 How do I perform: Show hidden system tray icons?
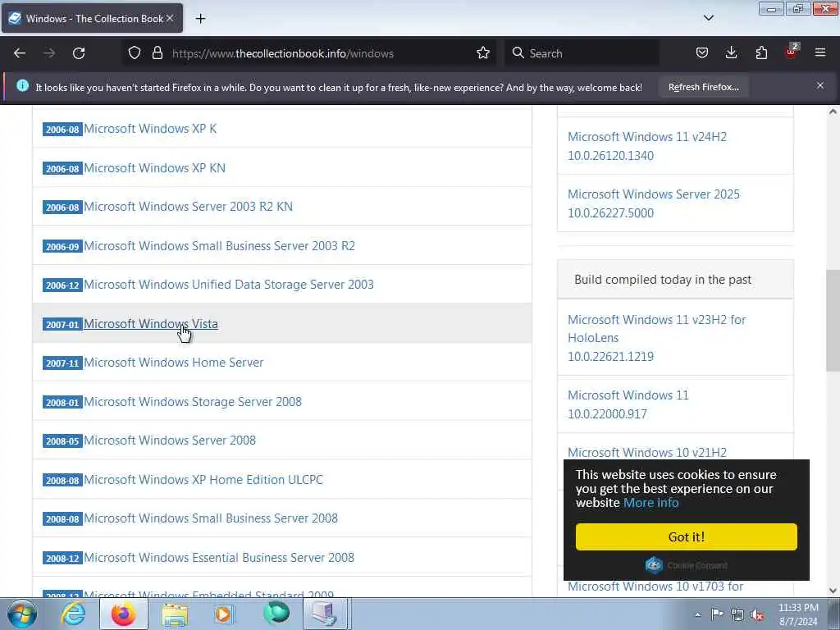coord(697,614)
